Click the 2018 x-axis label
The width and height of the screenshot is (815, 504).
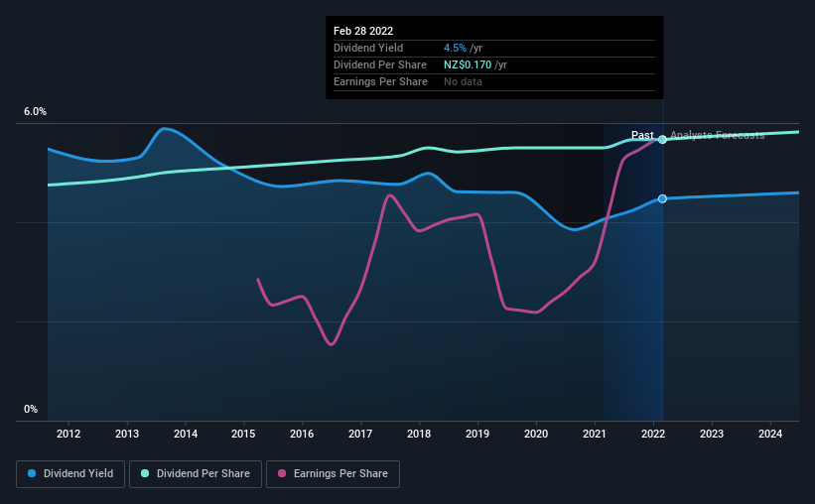pyautogui.click(x=419, y=434)
